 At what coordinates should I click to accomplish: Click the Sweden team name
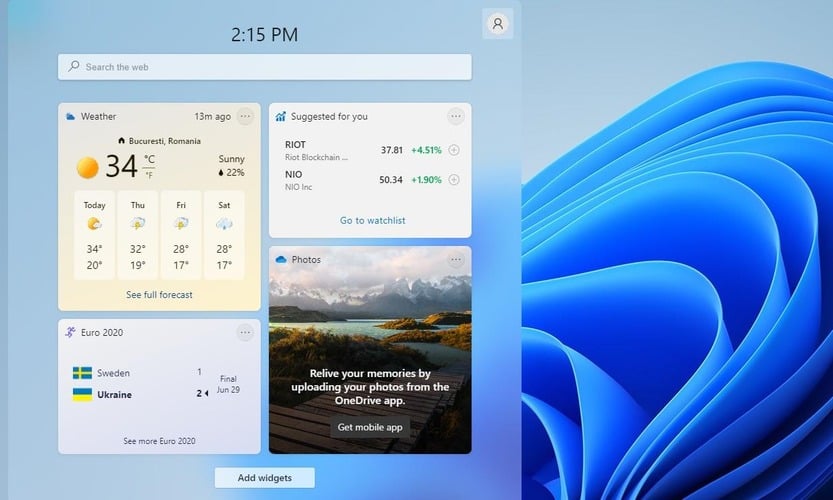point(113,373)
